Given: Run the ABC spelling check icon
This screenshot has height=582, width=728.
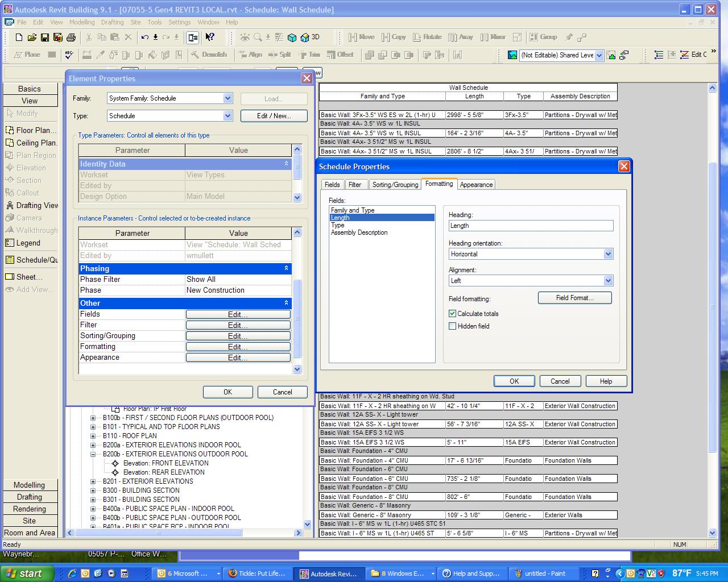Looking at the screenshot, I should click(x=69, y=55).
